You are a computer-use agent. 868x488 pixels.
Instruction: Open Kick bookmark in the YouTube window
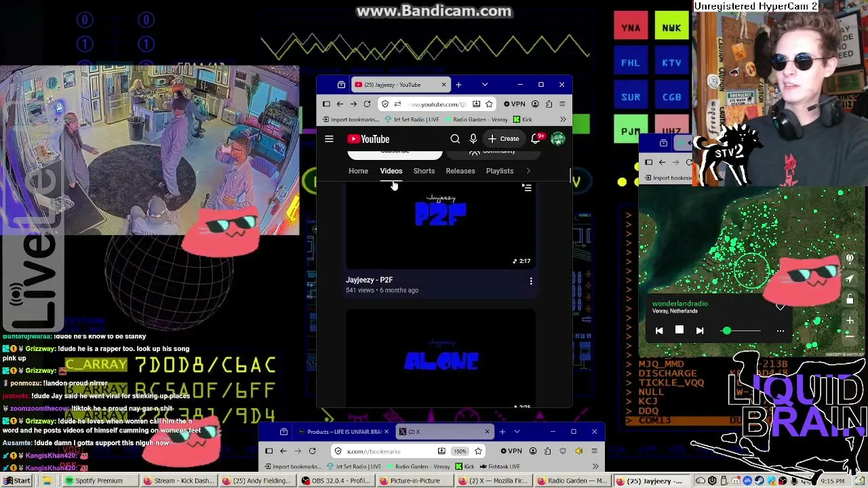(522, 119)
